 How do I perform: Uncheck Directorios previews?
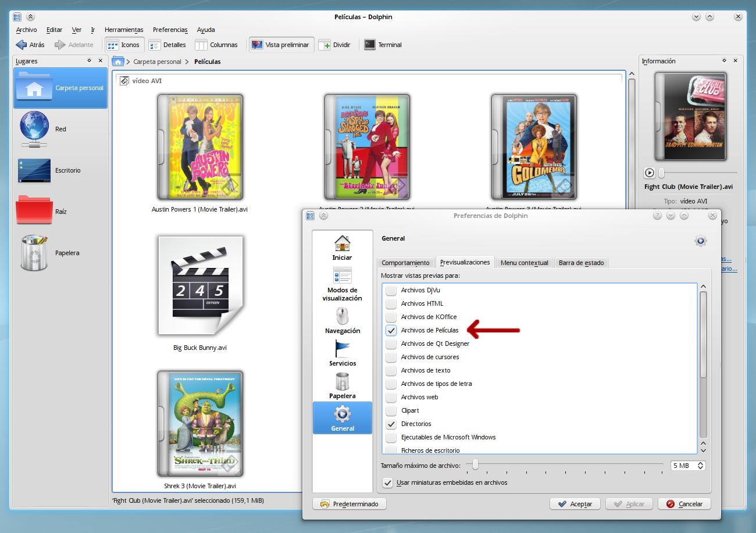click(391, 424)
